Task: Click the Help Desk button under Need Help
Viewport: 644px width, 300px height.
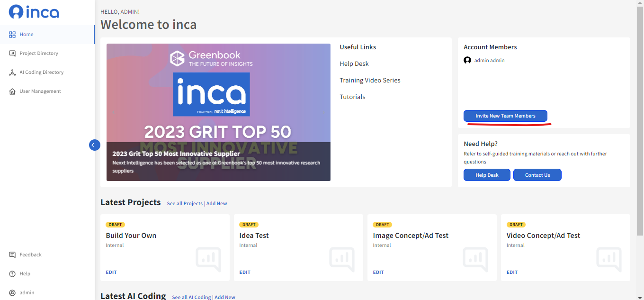Action: tap(487, 175)
